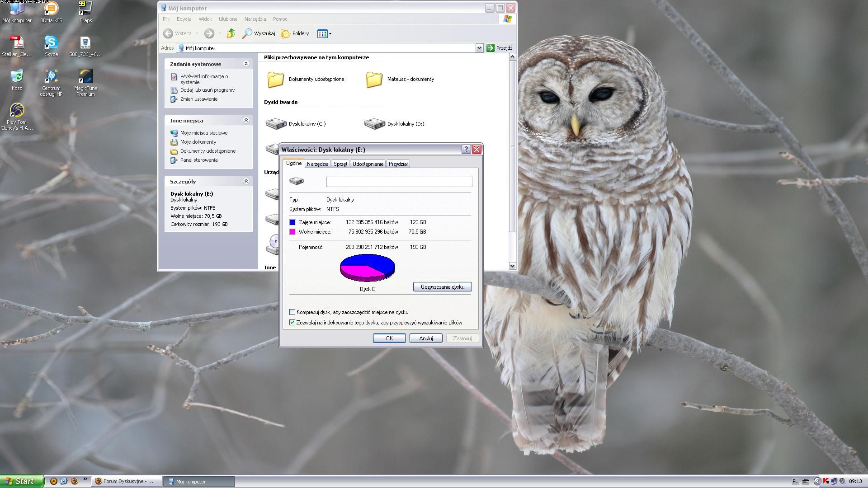Collapse the Szczegóły panel

coord(246,181)
